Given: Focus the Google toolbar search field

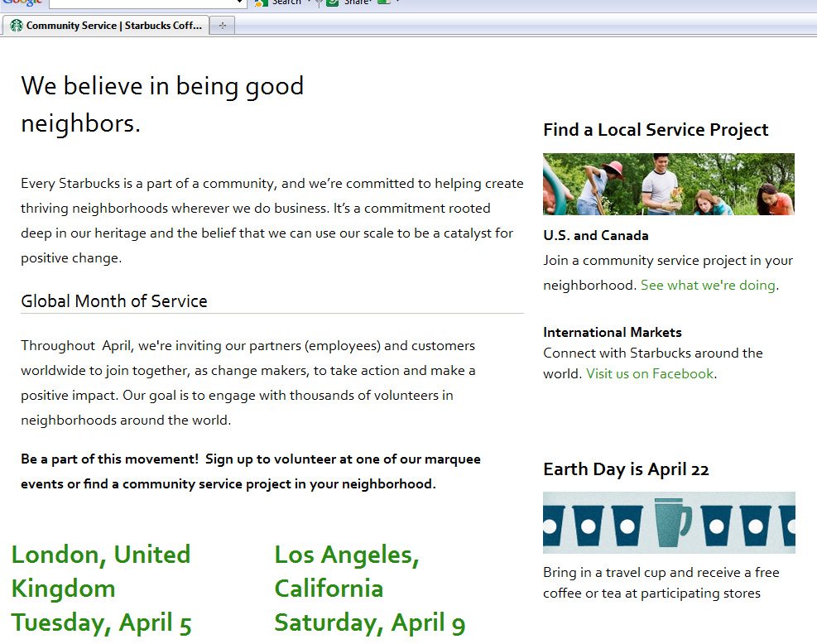Looking at the screenshot, I should [x=147, y=2].
